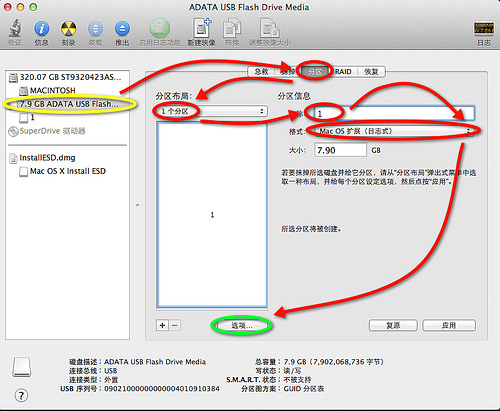Click the Options (选项...) button
Viewport: 500px width, 411px height.
(x=242, y=325)
